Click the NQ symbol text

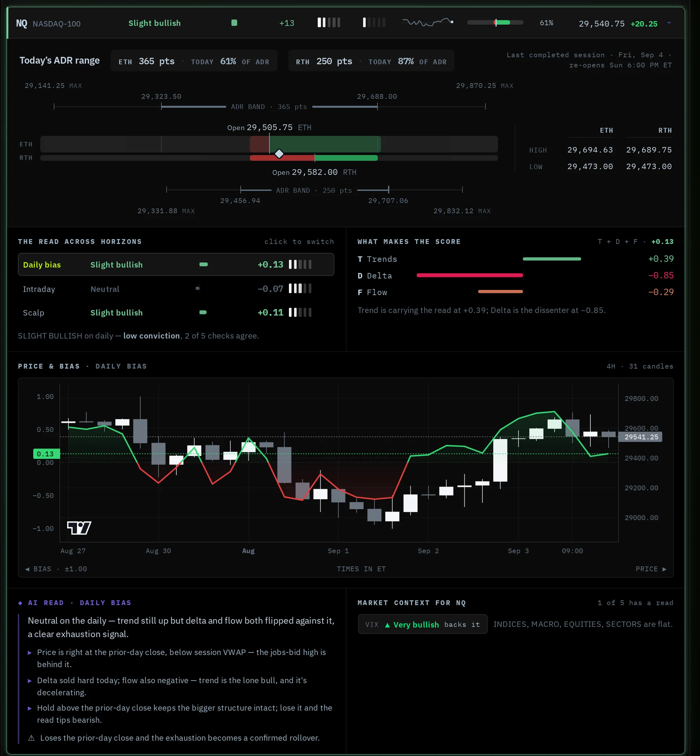coord(22,23)
